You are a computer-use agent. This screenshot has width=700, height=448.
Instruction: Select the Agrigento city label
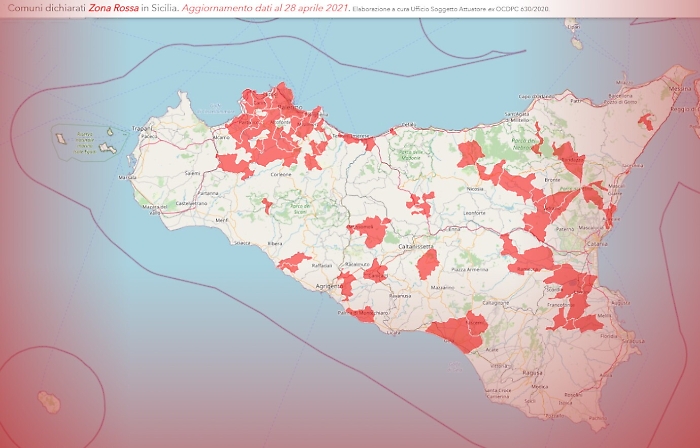click(x=329, y=286)
